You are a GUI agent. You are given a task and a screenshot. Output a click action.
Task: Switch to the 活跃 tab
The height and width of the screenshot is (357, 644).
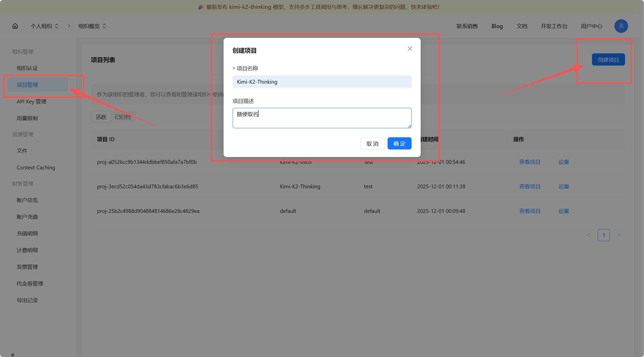(101, 117)
